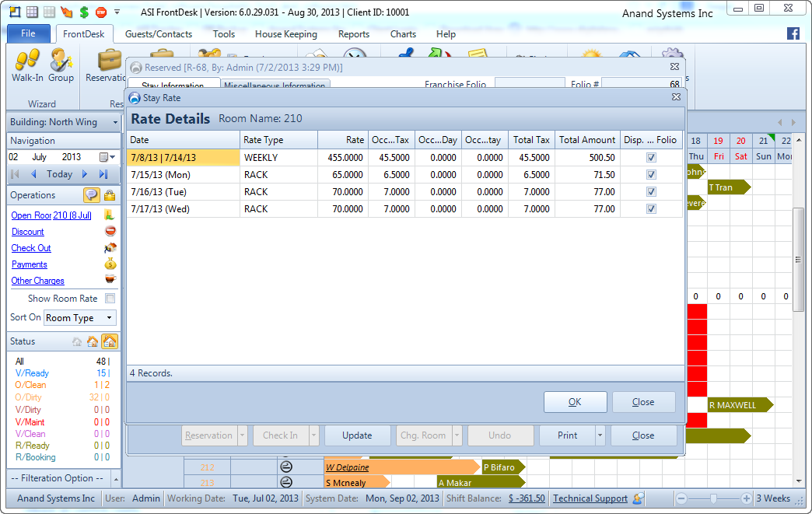The width and height of the screenshot is (812, 514).
Task: Click the Walk-In footprints icon
Action: (27, 60)
